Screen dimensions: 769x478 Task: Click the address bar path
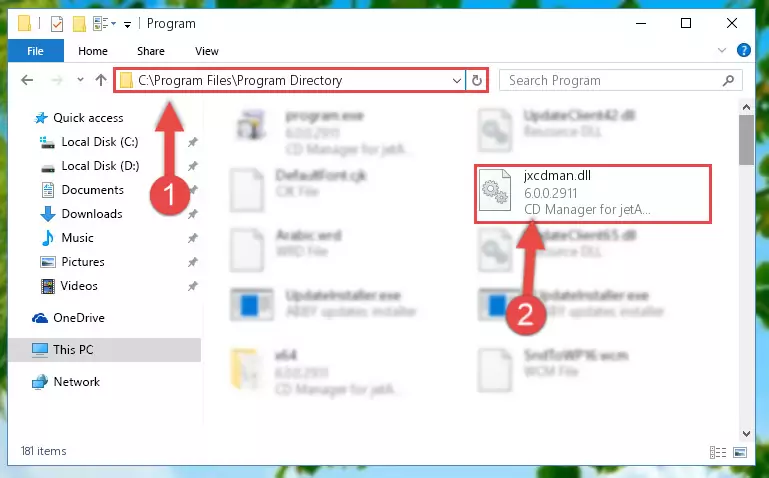(x=240, y=80)
